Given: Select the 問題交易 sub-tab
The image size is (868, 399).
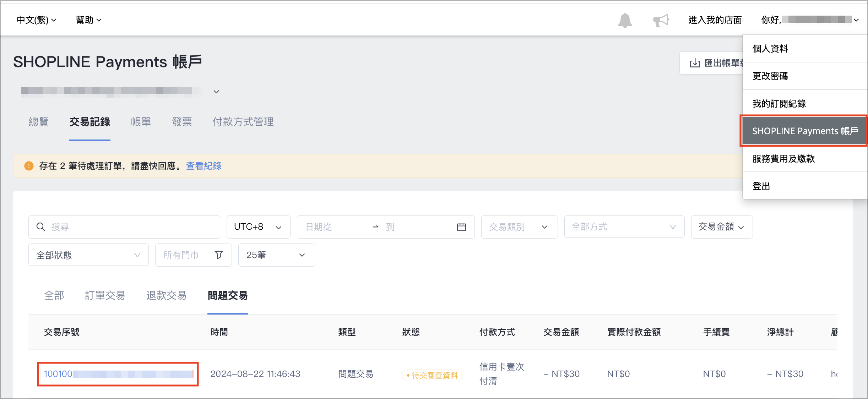Looking at the screenshot, I should [228, 295].
